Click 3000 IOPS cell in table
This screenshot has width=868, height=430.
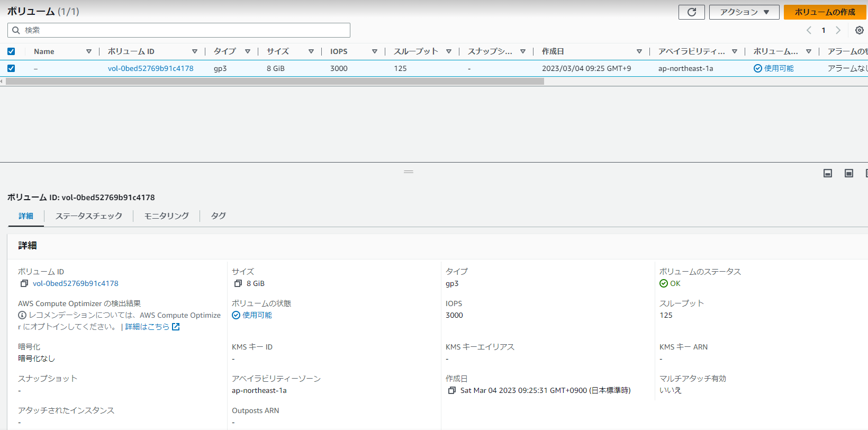[339, 68]
